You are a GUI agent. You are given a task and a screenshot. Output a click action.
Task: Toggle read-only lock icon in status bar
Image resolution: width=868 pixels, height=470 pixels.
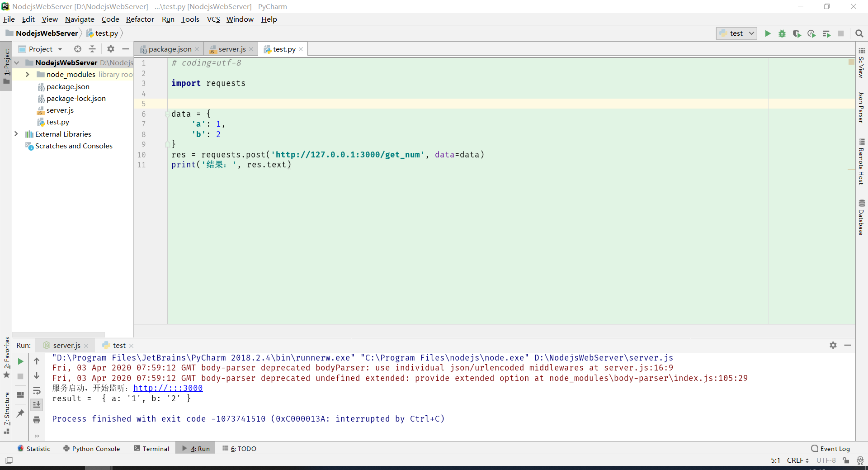coord(846,461)
